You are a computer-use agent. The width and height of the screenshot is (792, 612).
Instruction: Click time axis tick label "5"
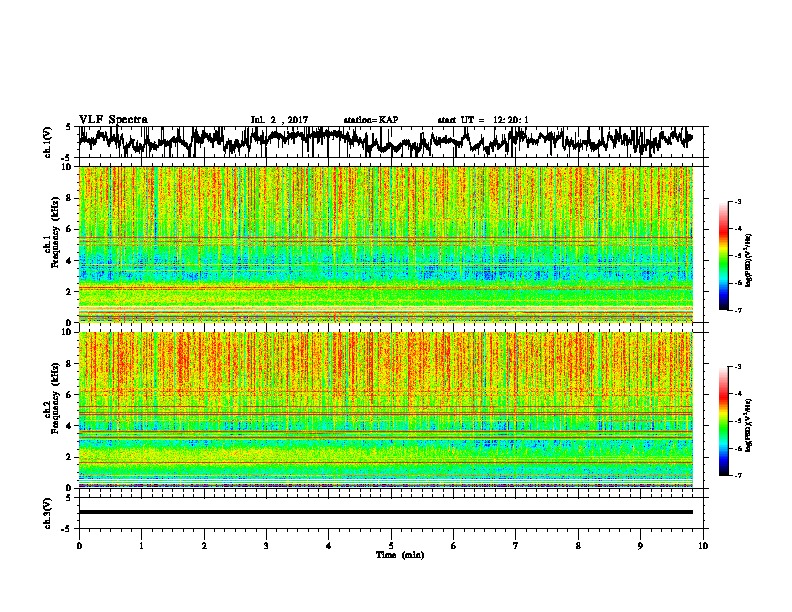(x=391, y=546)
